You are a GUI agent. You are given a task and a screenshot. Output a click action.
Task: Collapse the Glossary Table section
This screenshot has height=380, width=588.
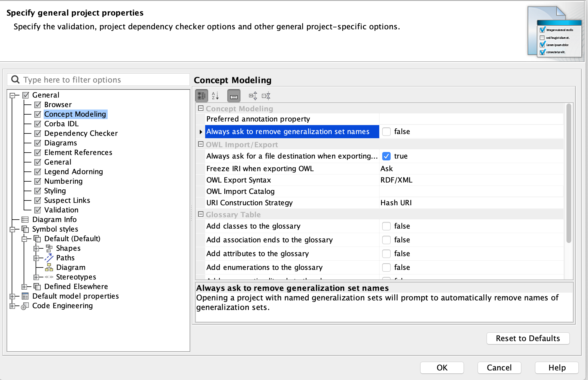(x=201, y=215)
